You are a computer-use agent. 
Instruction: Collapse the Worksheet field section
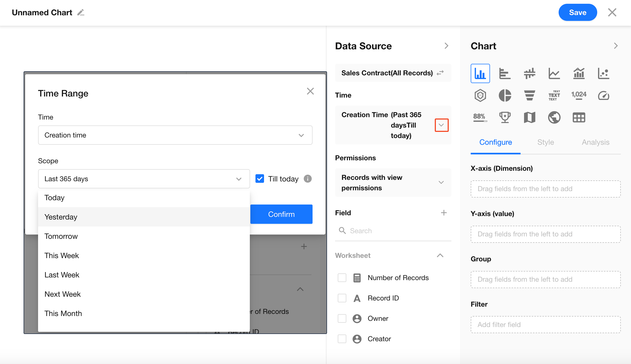click(x=440, y=255)
